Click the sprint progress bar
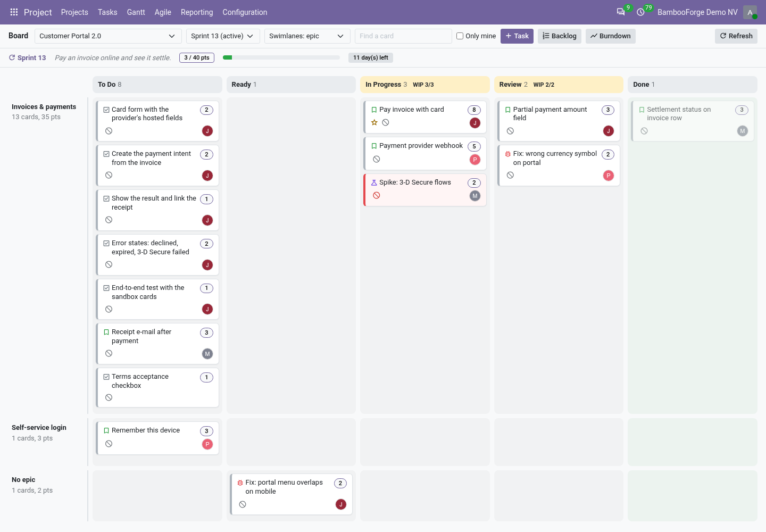The height and width of the screenshot is (532, 766). [281, 57]
